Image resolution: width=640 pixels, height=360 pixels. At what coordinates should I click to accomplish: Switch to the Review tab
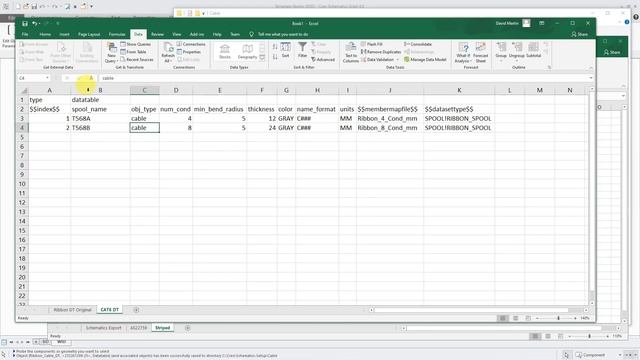(158, 34)
